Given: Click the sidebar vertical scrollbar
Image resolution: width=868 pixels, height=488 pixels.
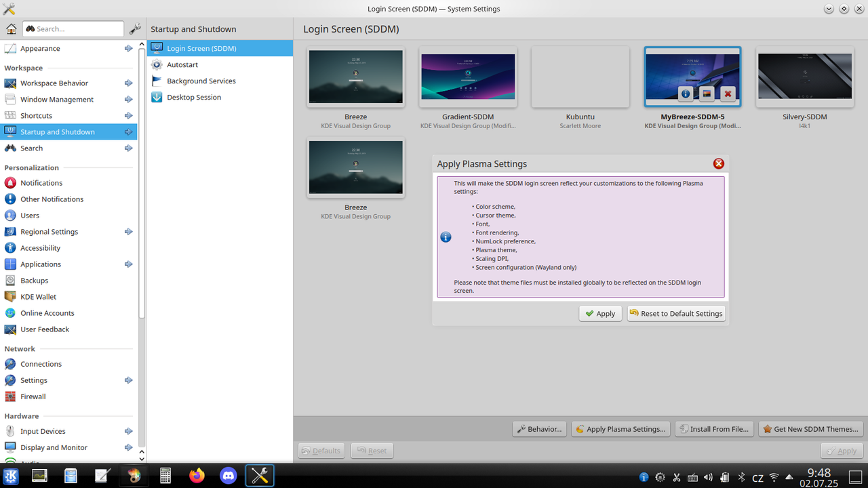Looking at the screenshot, I should click(x=142, y=183).
